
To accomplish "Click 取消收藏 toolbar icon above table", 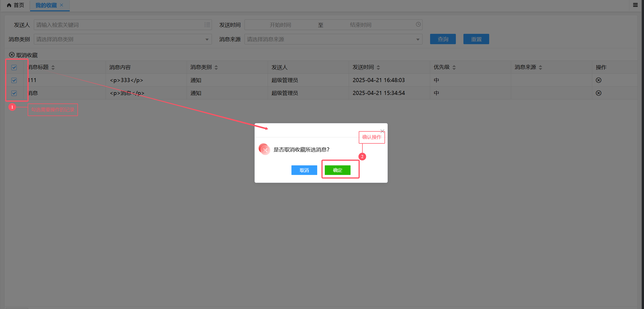I will tap(12, 55).
